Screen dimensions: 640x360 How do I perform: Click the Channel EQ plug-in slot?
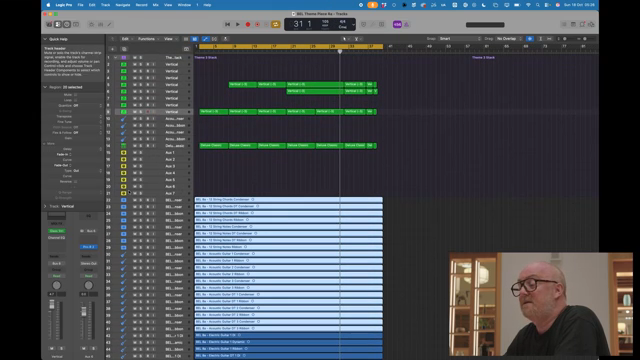click(56, 238)
